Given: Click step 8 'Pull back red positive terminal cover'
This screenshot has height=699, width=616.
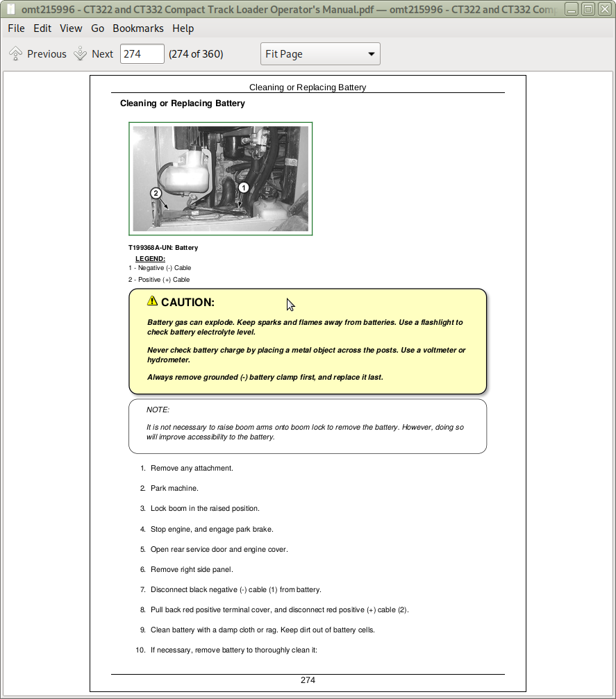Looking at the screenshot, I should (x=280, y=609).
